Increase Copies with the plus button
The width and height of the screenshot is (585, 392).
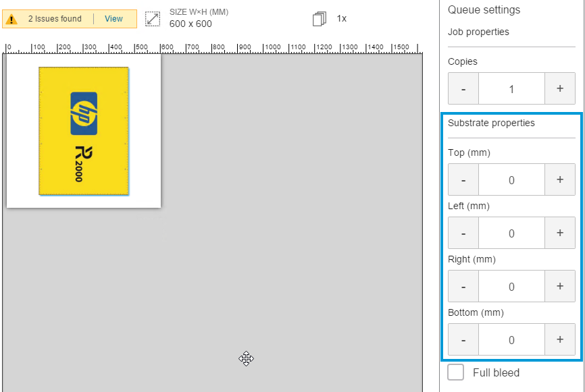(x=559, y=88)
